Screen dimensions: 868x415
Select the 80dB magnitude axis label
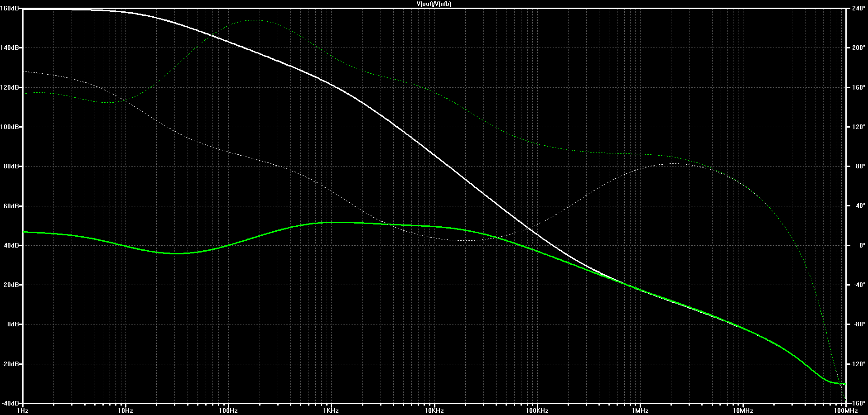click(x=11, y=166)
